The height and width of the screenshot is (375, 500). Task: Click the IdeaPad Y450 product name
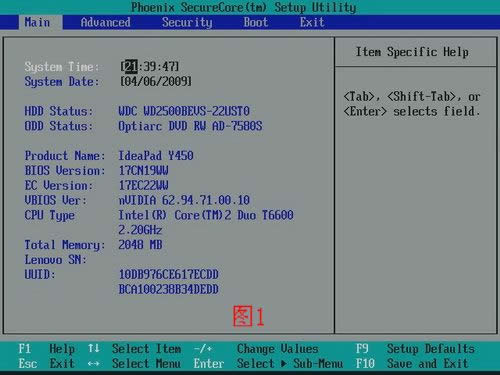point(156,156)
